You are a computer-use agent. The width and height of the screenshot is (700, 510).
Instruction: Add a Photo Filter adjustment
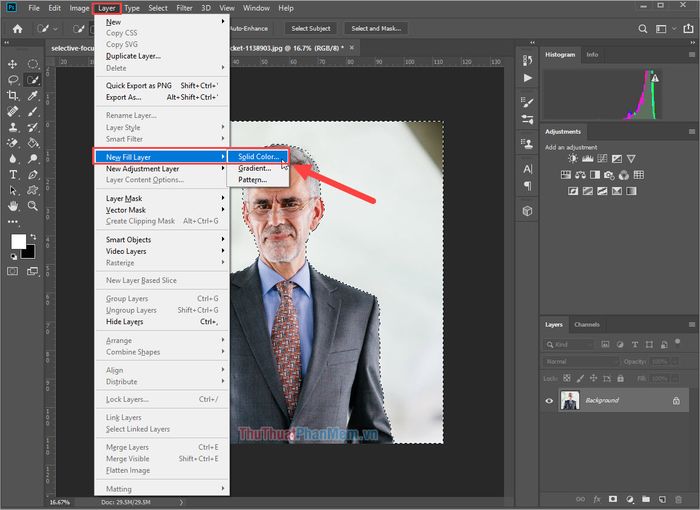[x=609, y=175]
